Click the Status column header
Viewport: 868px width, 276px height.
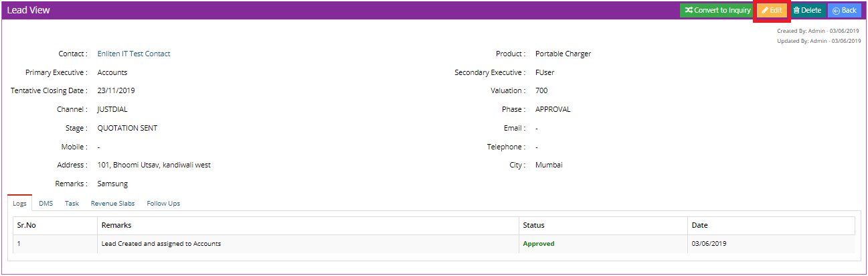(x=533, y=226)
